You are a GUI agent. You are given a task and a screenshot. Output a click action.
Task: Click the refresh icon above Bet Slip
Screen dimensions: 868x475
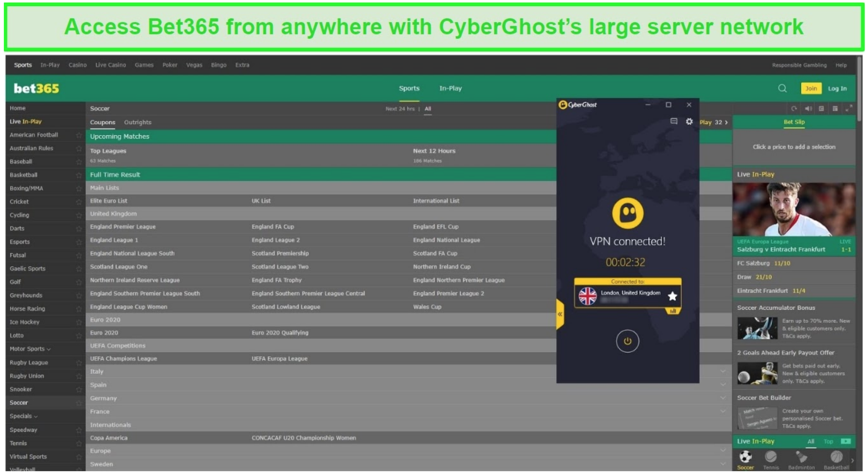tap(794, 109)
